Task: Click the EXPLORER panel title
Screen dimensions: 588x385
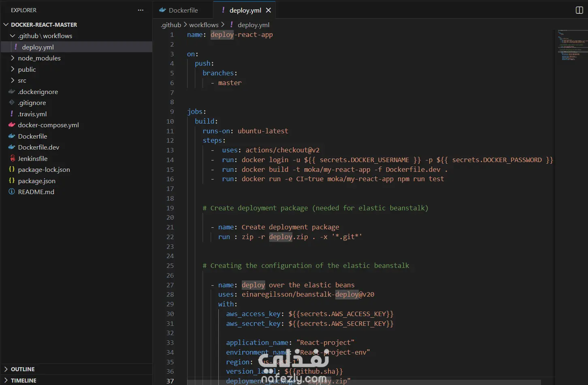Action: 23,10
